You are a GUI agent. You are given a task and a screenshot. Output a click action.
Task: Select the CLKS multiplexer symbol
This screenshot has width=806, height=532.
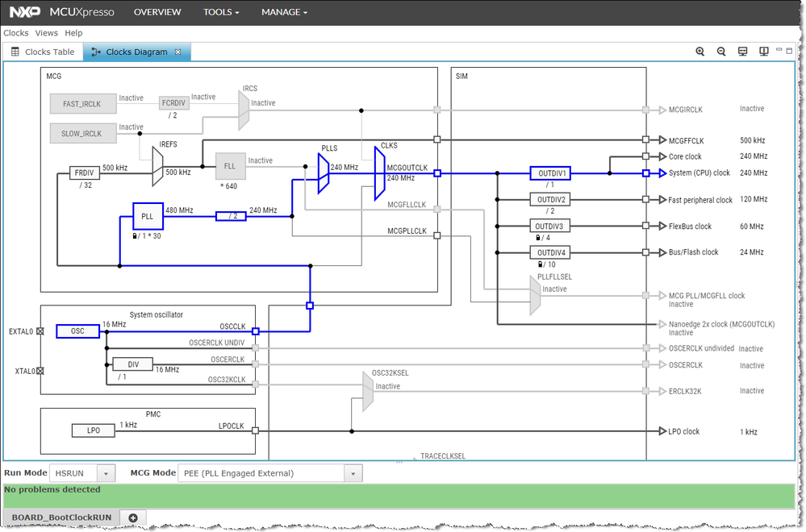pos(379,173)
